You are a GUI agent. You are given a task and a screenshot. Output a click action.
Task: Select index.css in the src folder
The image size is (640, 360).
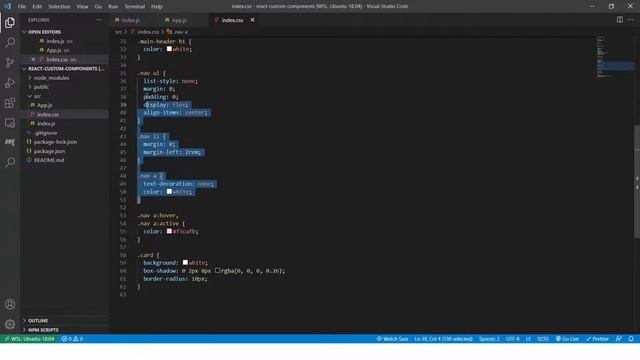coord(48,114)
